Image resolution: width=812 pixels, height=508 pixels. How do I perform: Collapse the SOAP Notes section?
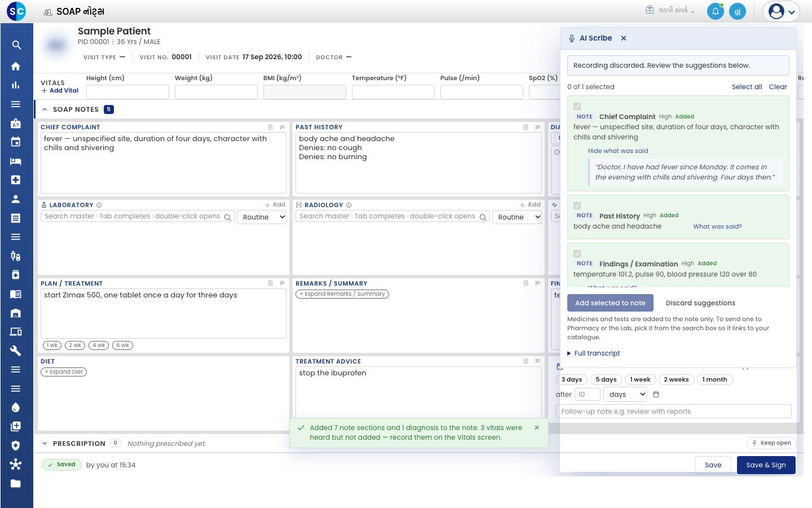coord(45,110)
